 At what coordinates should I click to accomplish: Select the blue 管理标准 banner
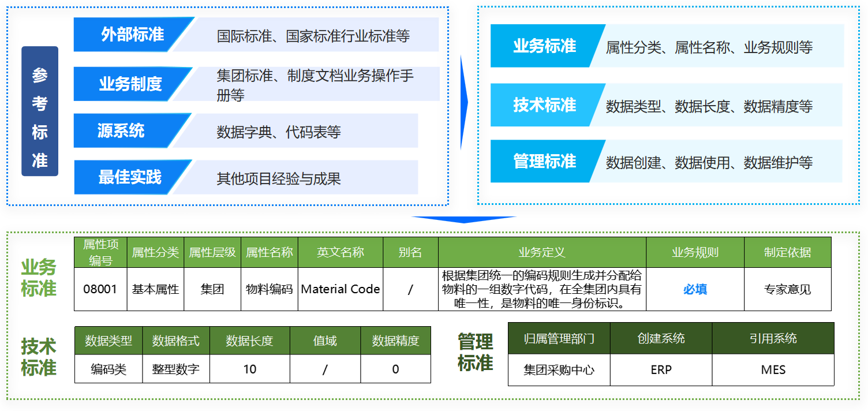pyautogui.click(x=544, y=161)
